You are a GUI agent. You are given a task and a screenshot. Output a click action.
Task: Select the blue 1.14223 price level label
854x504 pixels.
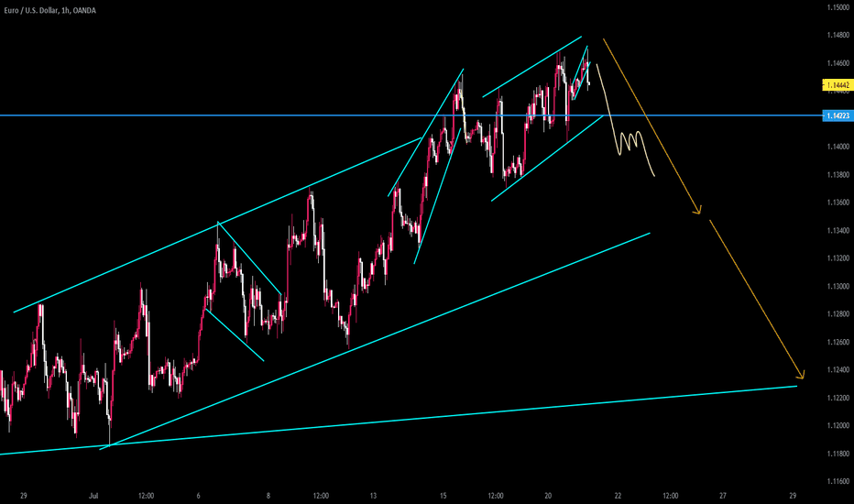838,115
